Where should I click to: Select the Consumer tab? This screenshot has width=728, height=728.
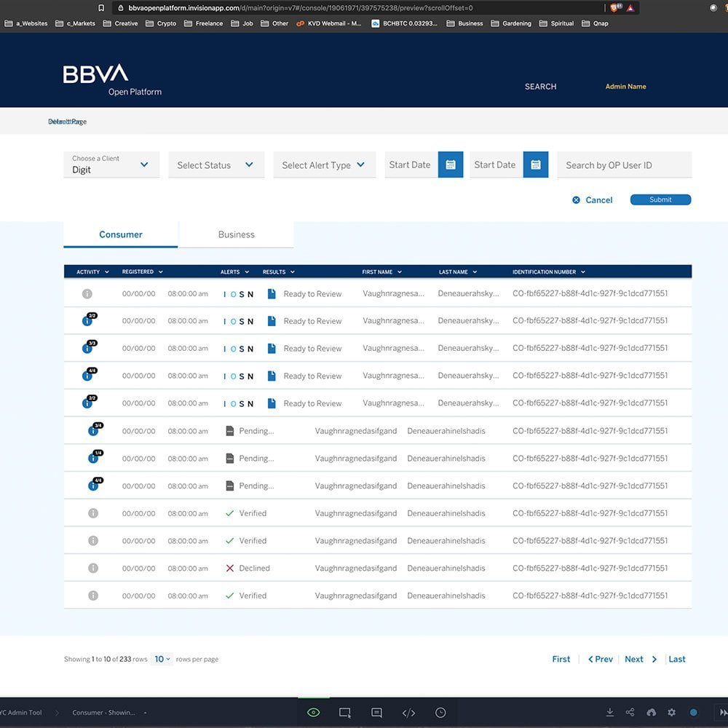click(x=121, y=235)
